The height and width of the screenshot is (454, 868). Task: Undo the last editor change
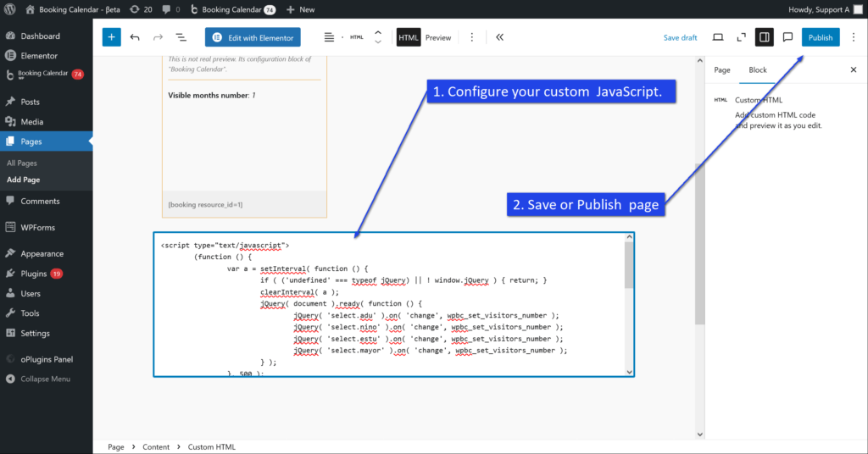135,37
